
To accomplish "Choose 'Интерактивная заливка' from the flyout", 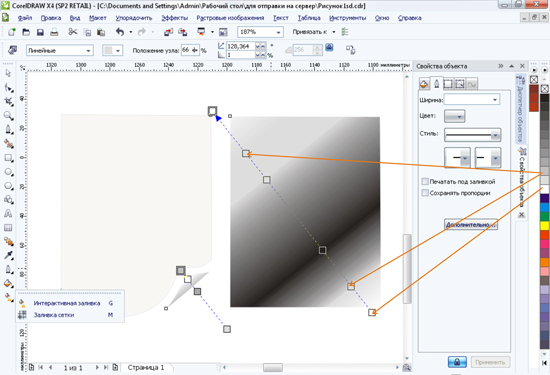I will pos(70,303).
